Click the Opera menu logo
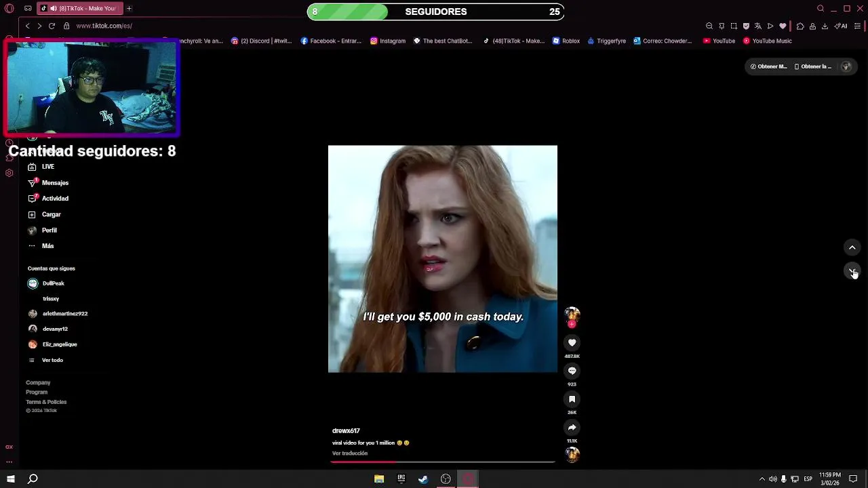Image resolution: width=868 pixels, height=488 pixels. [9, 8]
